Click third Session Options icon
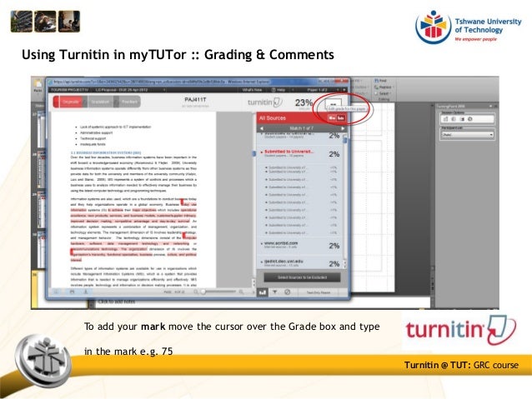The width and height of the screenshot is (532, 399). [462, 119]
